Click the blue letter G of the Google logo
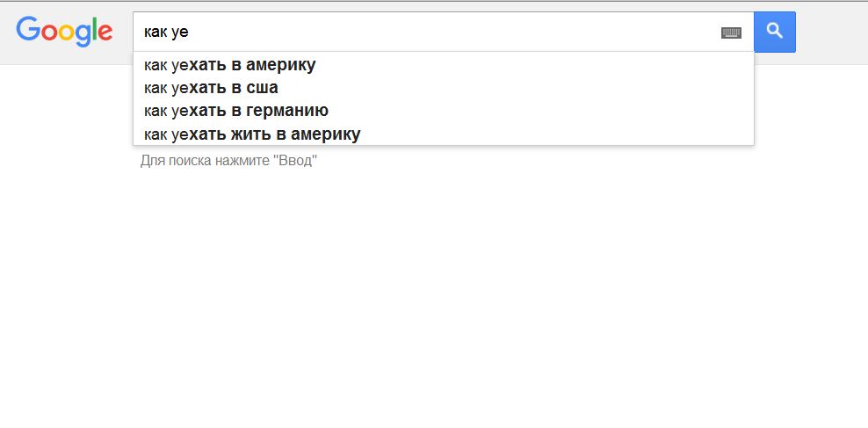This screenshot has width=868, height=428. (26, 29)
